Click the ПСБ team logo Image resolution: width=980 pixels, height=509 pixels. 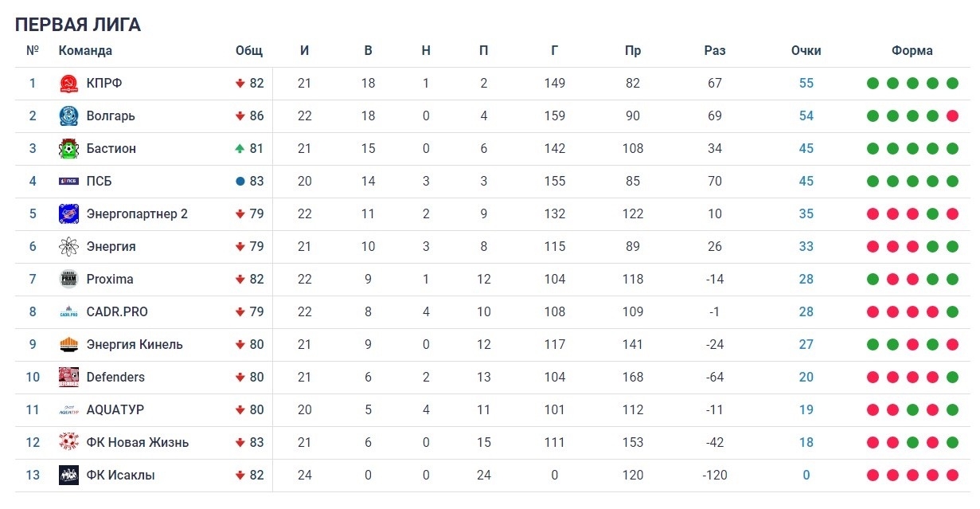pyautogui.click(x=68, y=182)
